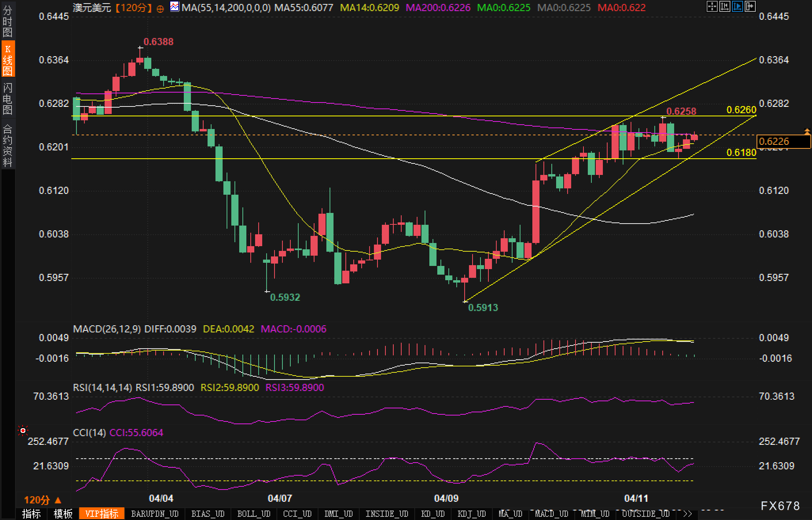812x520 pixels.
Task: Click the MA indicator chart icon
Action: point(174,7)
